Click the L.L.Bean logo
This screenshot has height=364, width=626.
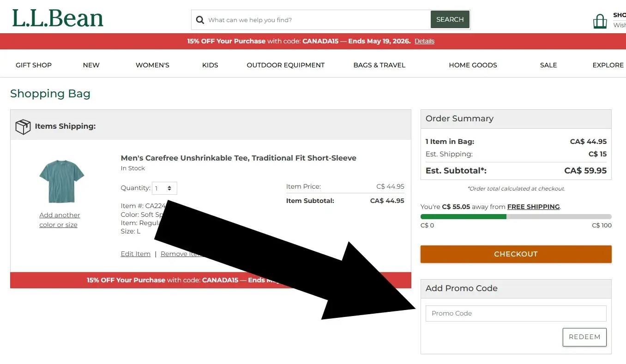click(x=58, y=18)
